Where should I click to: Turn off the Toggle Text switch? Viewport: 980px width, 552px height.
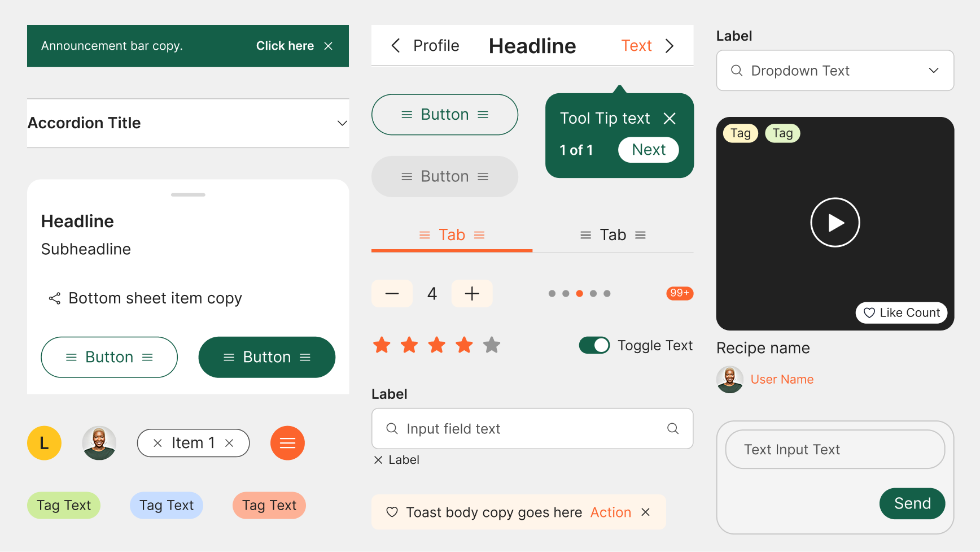(594, 345)
